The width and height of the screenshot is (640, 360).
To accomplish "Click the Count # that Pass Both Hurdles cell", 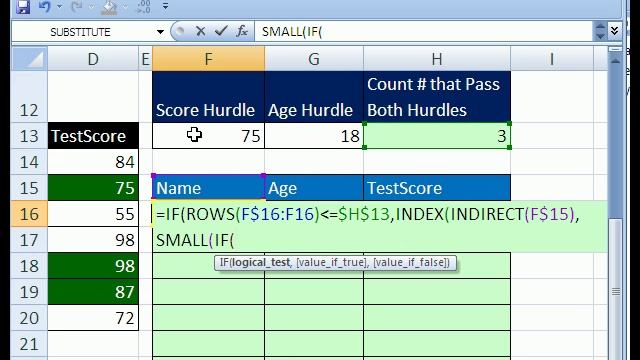I will [x=437, y=97].
